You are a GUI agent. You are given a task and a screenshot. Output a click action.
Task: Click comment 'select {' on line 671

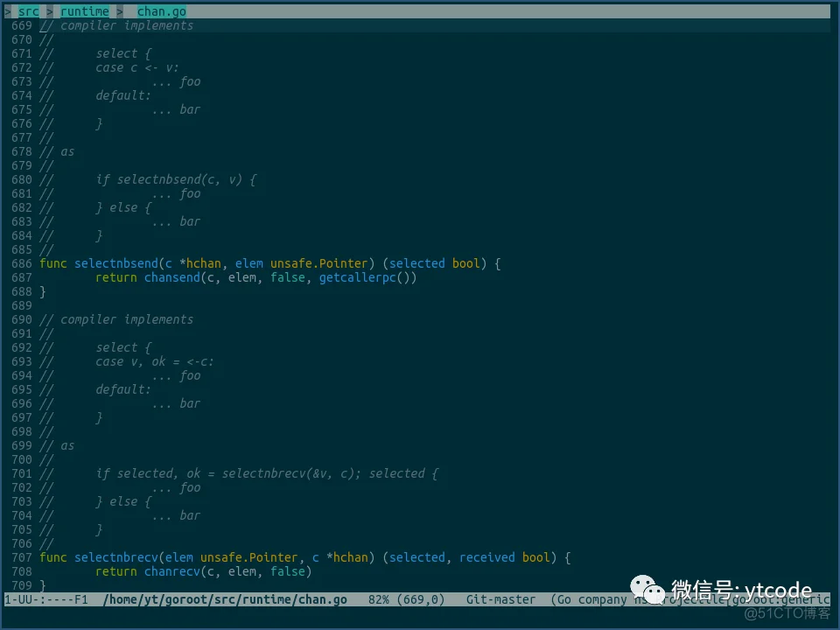pyautogui.click(x=123, y=53)
